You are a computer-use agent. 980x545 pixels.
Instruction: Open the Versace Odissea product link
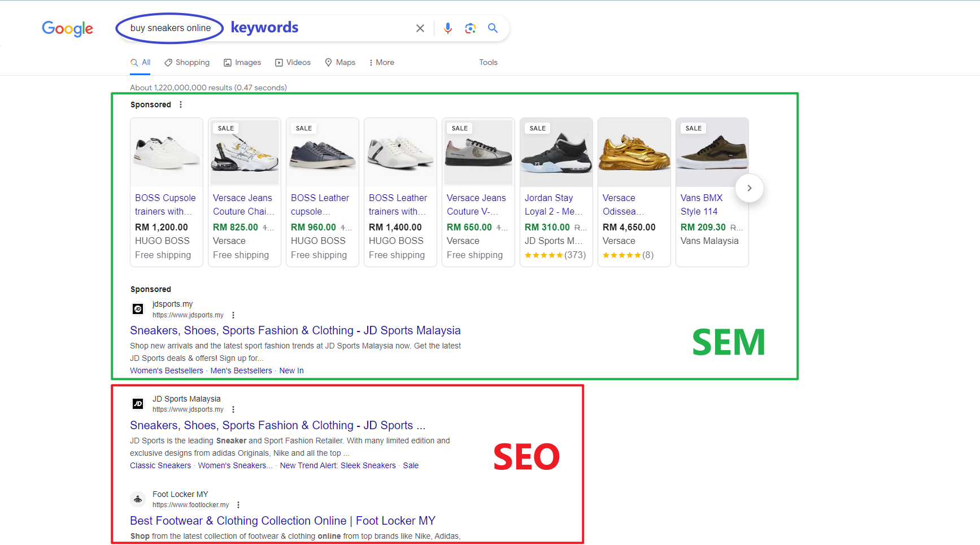(623, 204)
